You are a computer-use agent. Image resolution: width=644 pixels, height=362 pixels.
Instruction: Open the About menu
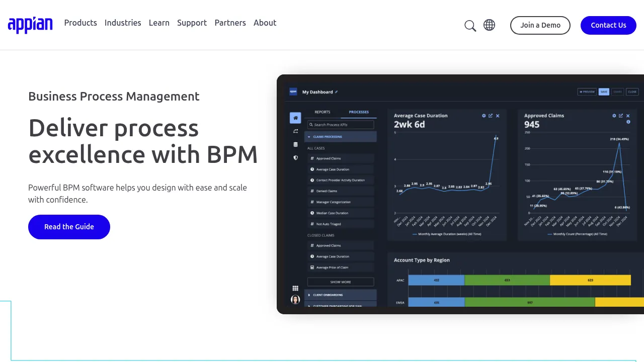265,23
